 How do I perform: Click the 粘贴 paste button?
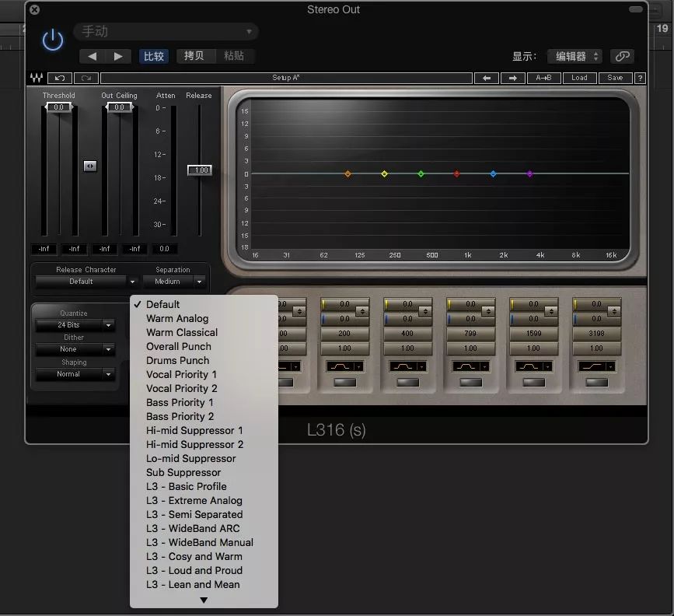coord(234,56)
